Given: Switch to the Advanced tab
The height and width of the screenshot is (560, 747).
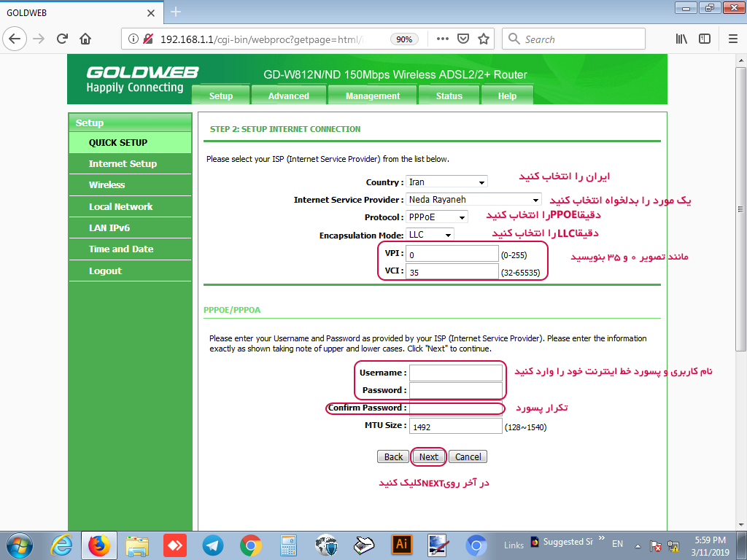Looking at the screenshot, I should tap(288, 96).
